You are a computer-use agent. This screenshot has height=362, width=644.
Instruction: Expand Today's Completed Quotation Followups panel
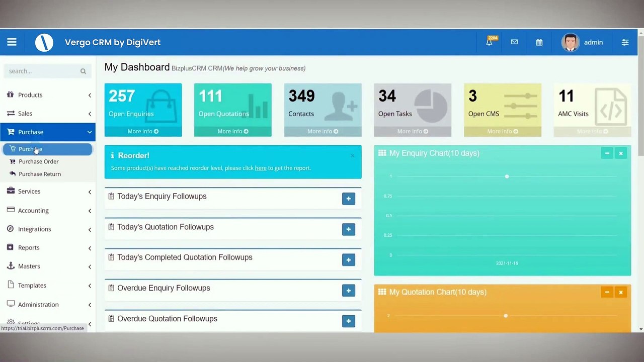pyautogui.click(x=348, y=260)
